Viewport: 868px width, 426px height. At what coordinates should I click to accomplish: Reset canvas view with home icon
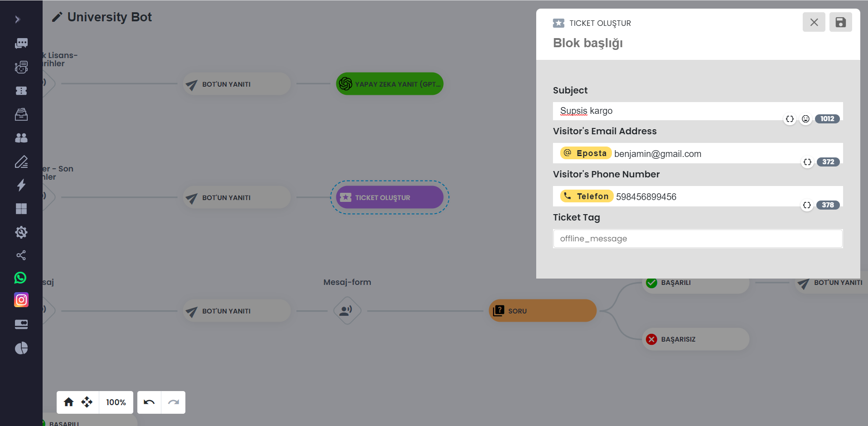click(69, 402)
